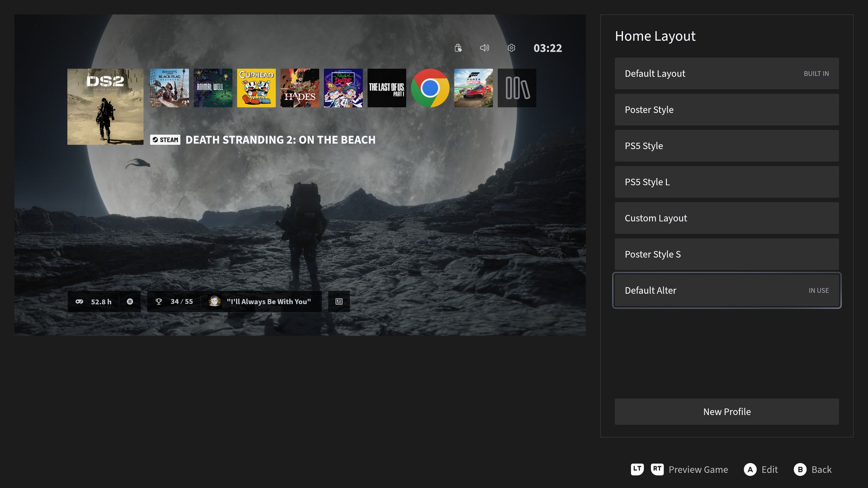Click the Death Stranding 2 title text

click(x=280, y=140)
